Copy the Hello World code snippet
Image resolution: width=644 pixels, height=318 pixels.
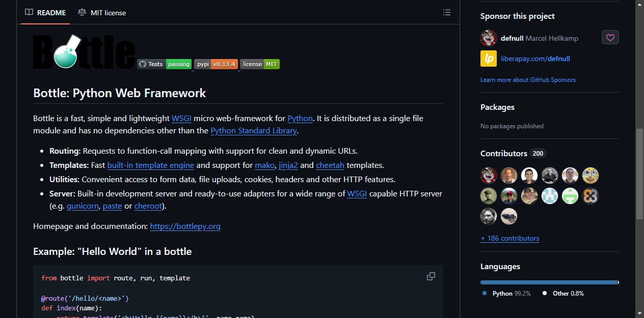tap(431, 276)
